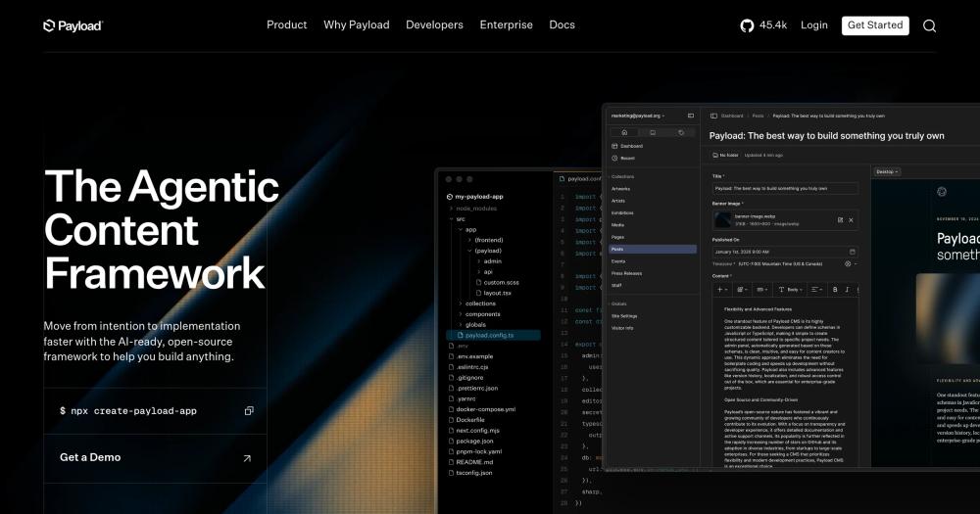Open the marketing@payload.org account dropdown
Screen dimensions: 980x514
pos(638,116)
